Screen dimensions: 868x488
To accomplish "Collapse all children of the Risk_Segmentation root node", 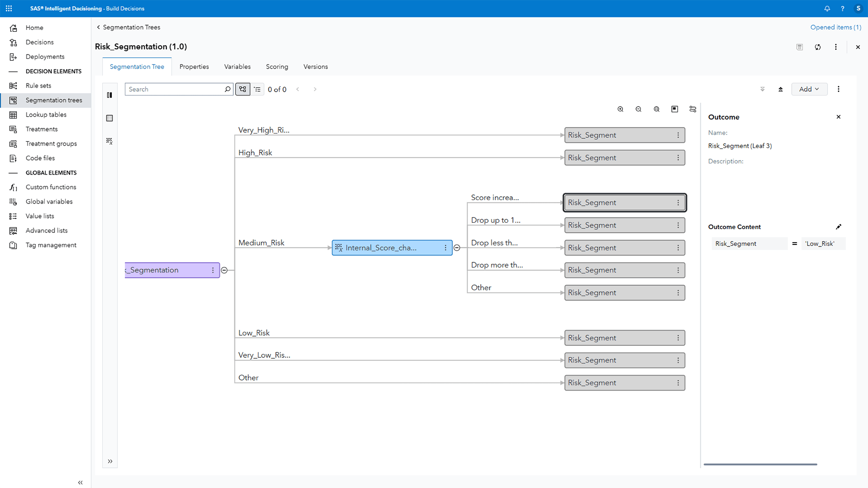I will (224, 270).
